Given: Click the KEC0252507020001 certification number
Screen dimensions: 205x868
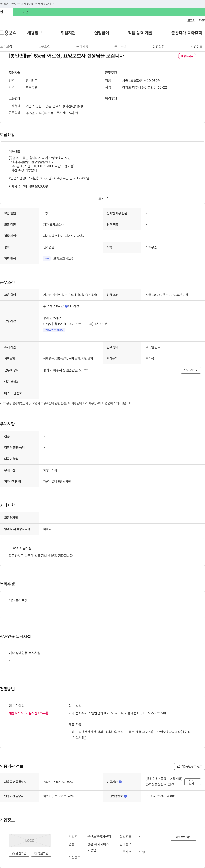Looking at the screenshot, I should click(161, 796).
